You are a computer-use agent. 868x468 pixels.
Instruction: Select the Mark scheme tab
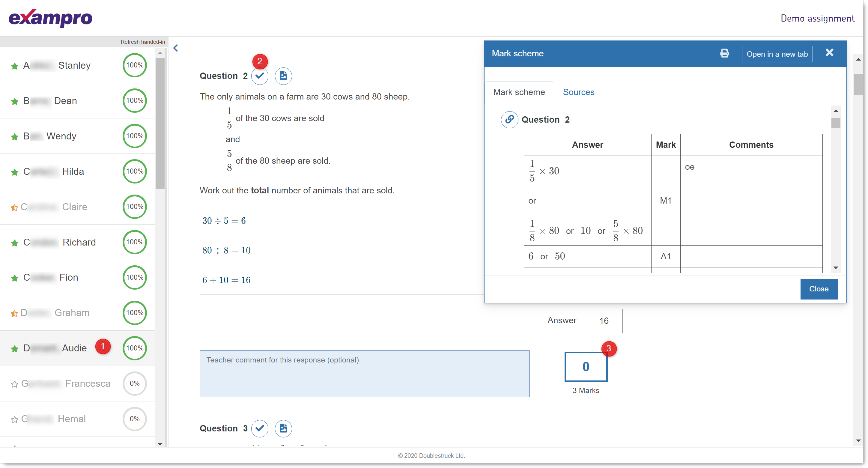pos(519,92)
